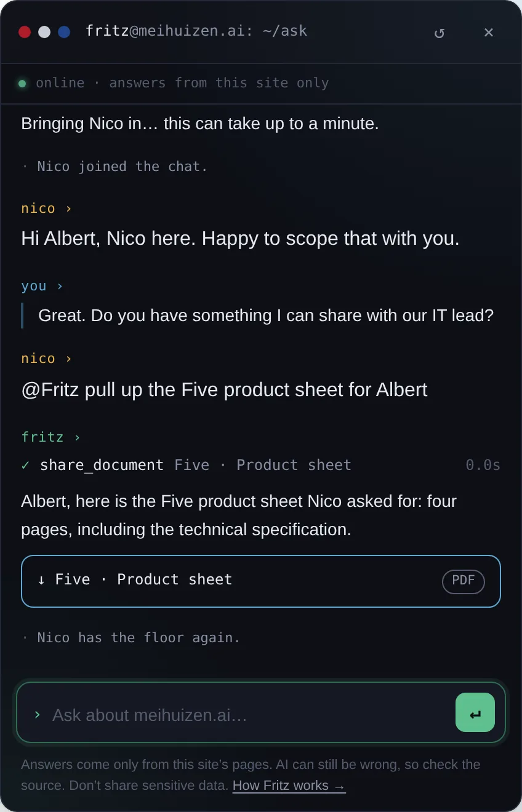Send the message with the green enter button
Viewport: 522px width, 812px height.
point(475,712)
